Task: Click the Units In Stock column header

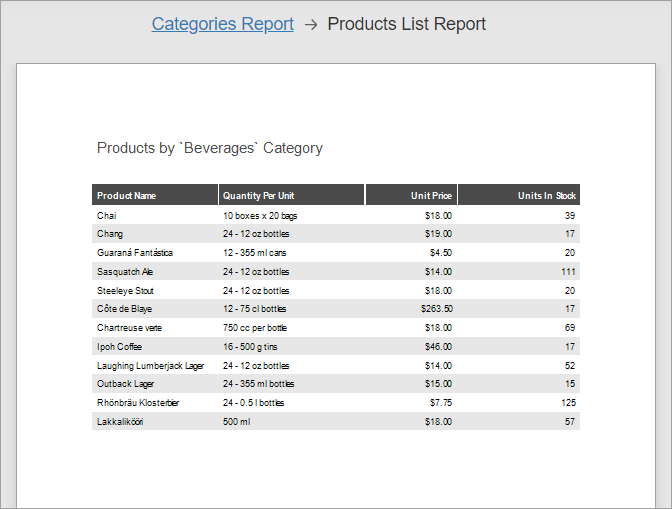Action: [546, 196]
